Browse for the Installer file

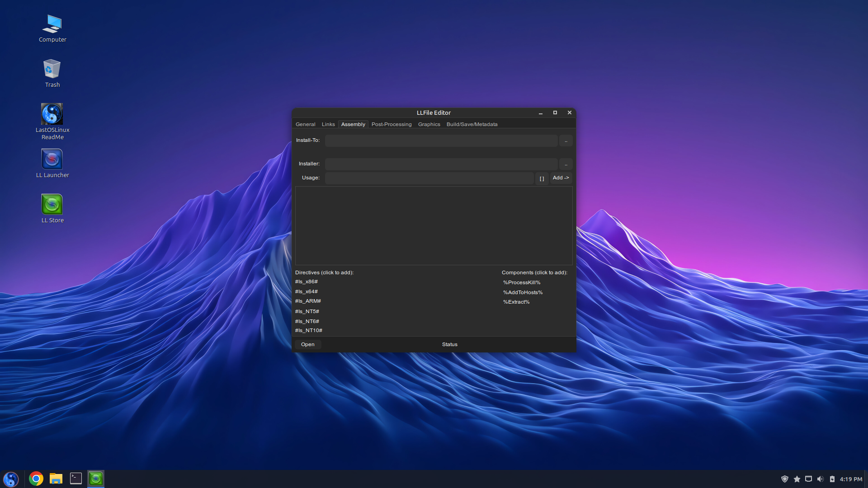566,164
